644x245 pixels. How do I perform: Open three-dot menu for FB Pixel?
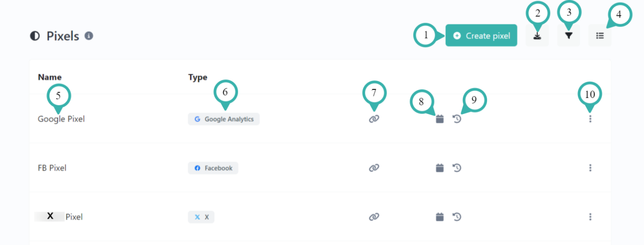pos(590,168)
